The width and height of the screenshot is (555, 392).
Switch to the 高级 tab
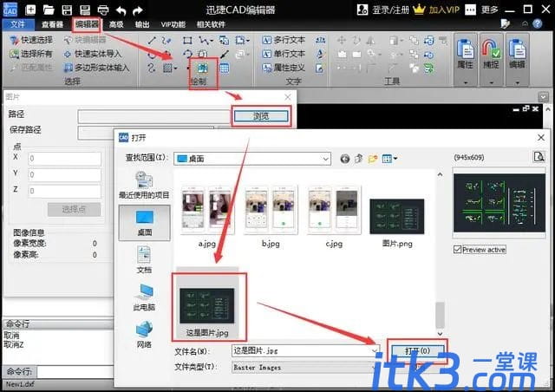tap(116, 24)
